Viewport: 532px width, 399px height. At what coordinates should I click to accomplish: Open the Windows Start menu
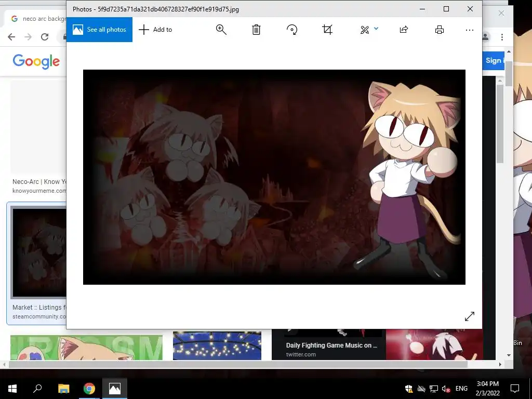click(12, 389)
